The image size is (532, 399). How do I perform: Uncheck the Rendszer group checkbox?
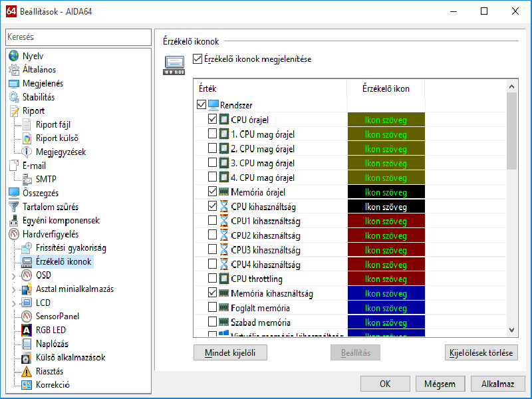(x=201, y=104)
